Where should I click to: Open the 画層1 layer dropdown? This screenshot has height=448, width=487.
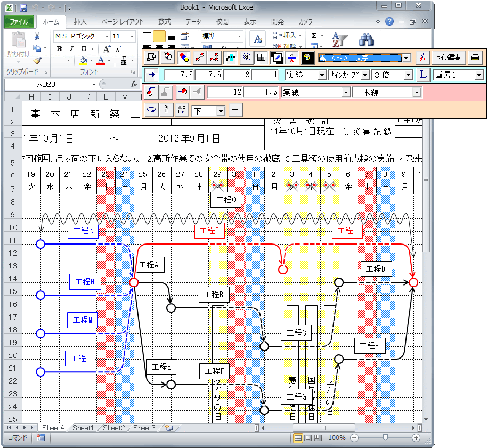(x=479, y=75)
